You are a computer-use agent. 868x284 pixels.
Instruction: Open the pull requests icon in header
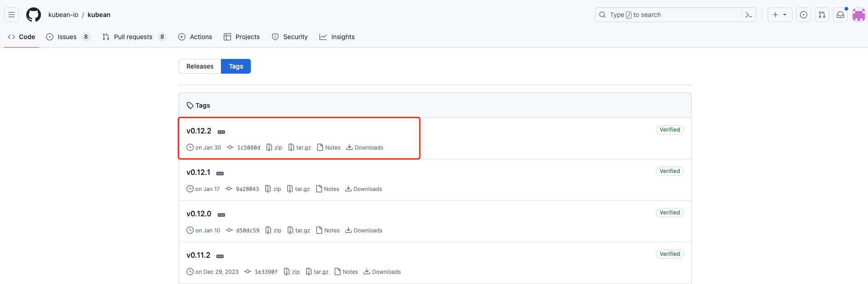(x=822, y=15)
